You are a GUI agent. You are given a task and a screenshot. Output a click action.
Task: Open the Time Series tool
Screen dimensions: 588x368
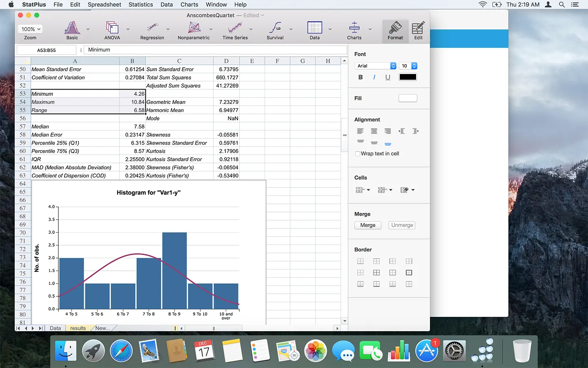(x=235, y=28)
